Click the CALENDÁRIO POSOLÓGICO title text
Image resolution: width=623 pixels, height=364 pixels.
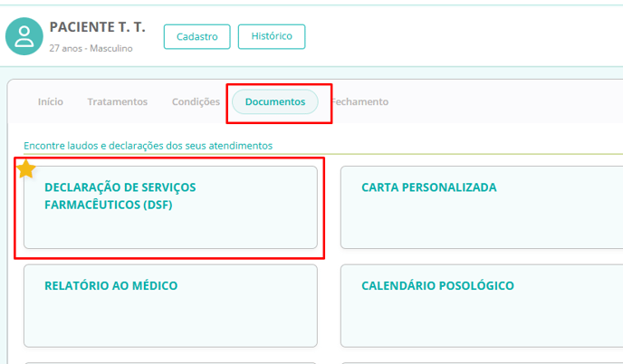pos(437,286)
